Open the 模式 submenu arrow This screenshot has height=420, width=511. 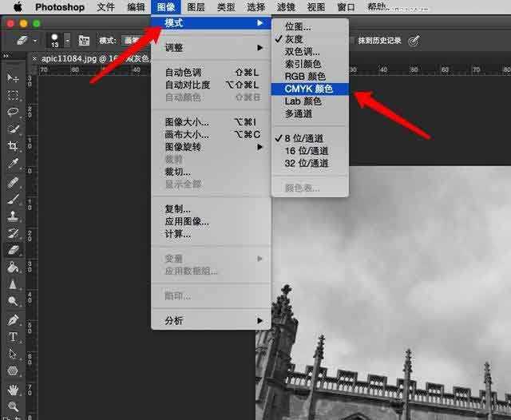[x=259, y=23]
